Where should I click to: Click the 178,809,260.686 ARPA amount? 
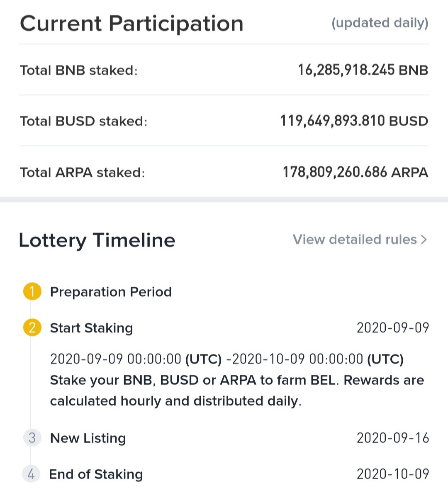[x=355, y=172]
